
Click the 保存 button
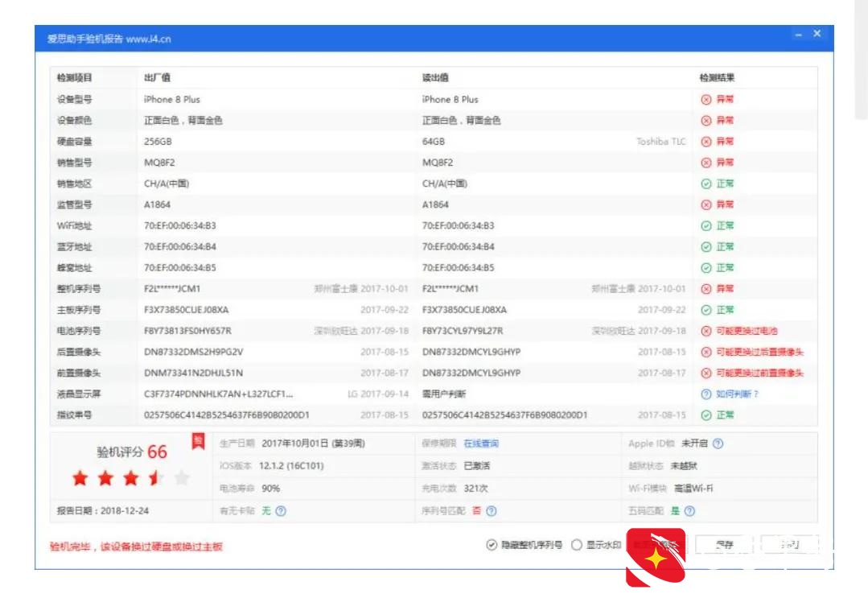click(725, 545)
